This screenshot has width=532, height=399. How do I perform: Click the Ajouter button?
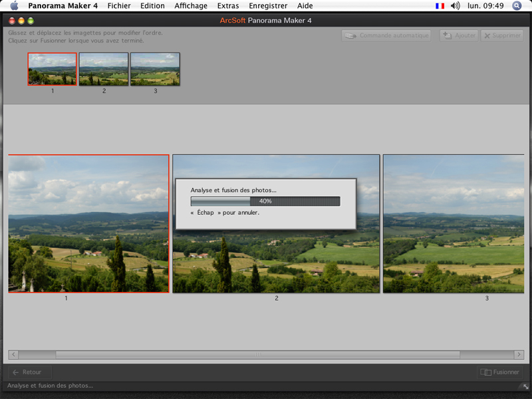(459, 36)
